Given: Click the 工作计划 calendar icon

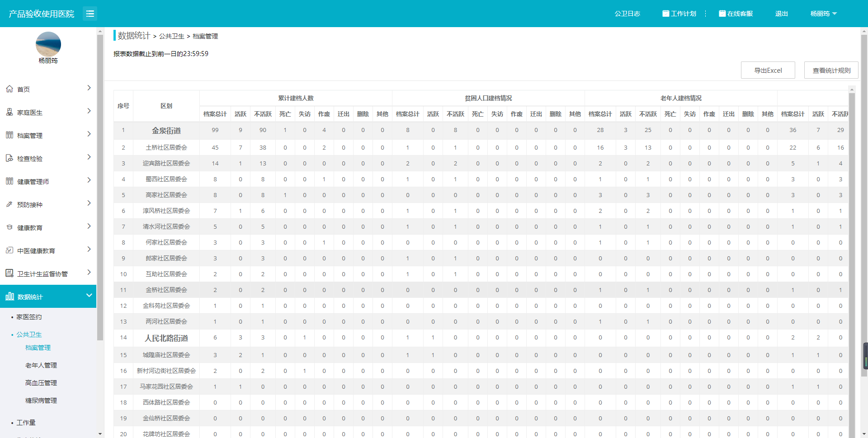Looking at the screenshot, I should pyautogui.click(x=665, y=14).
